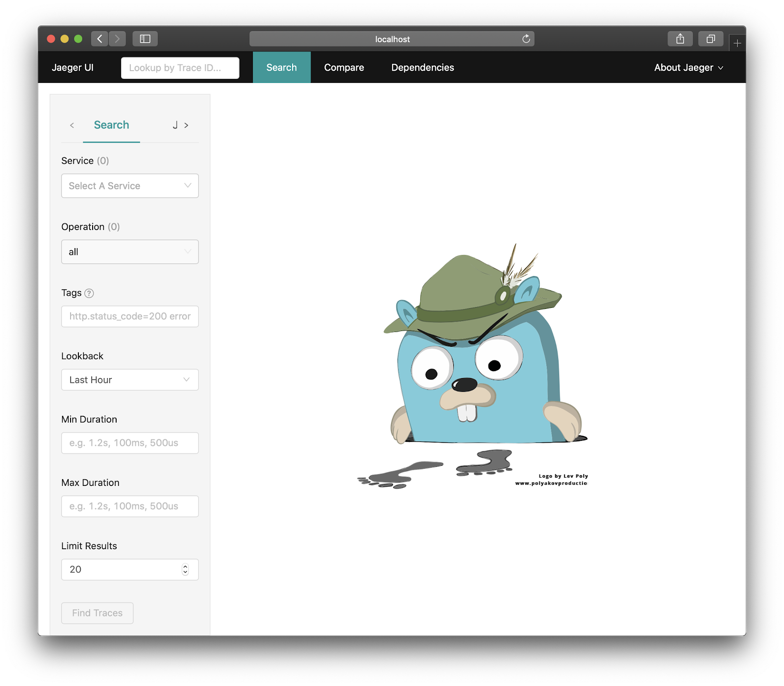Open the Select A Service dropdown
The image size is (784, 686).
(x=130, y=186)
